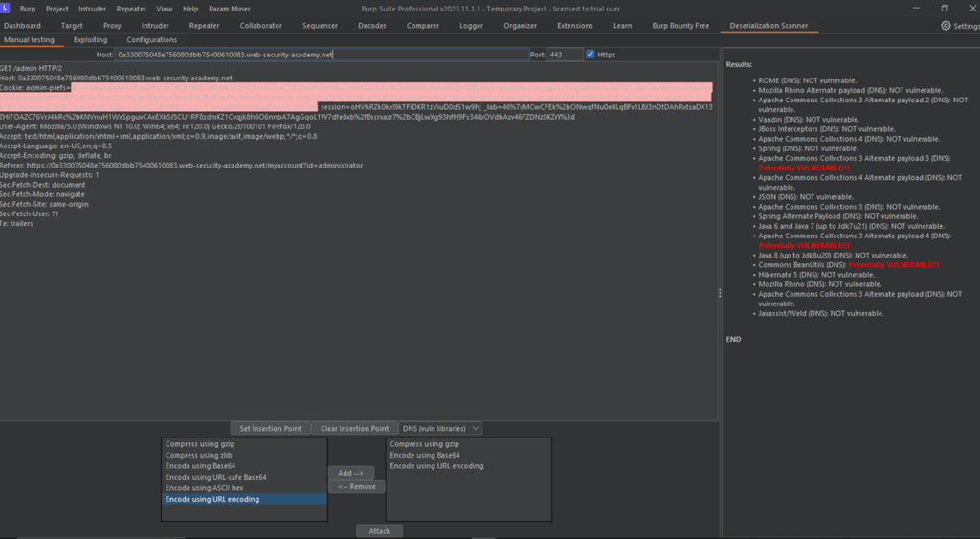
Task: Click in the Port input field
Action: 565,55
